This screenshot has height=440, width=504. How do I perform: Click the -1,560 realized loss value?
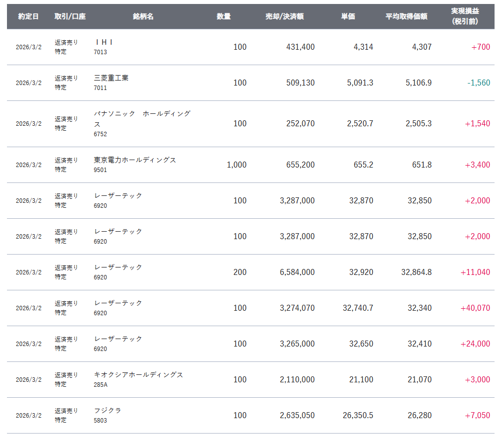click(x=479, y=83)
